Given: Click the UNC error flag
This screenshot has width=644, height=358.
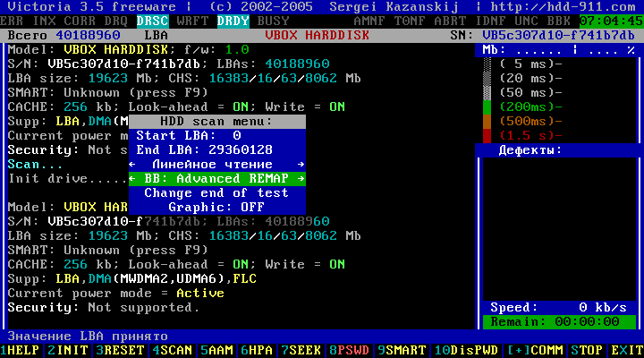Looking at the screenshot, I should (x=527, y=21).
